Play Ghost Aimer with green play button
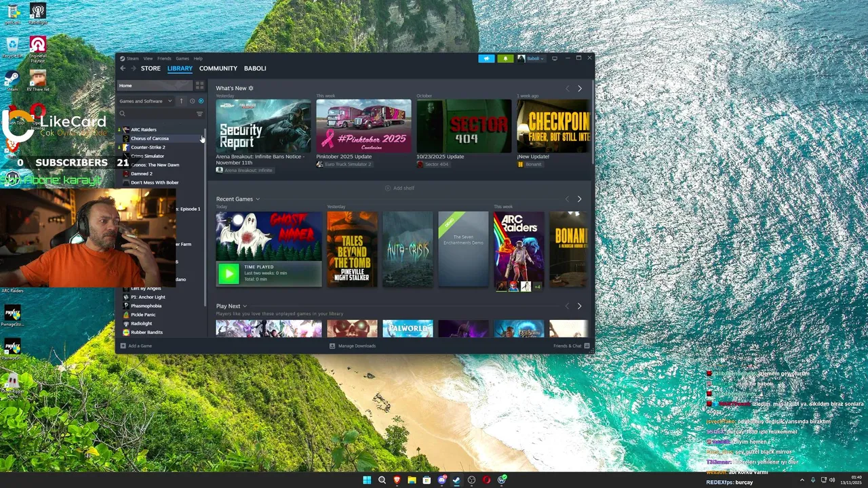The image size is (868, 488). (x=229, y=274)
